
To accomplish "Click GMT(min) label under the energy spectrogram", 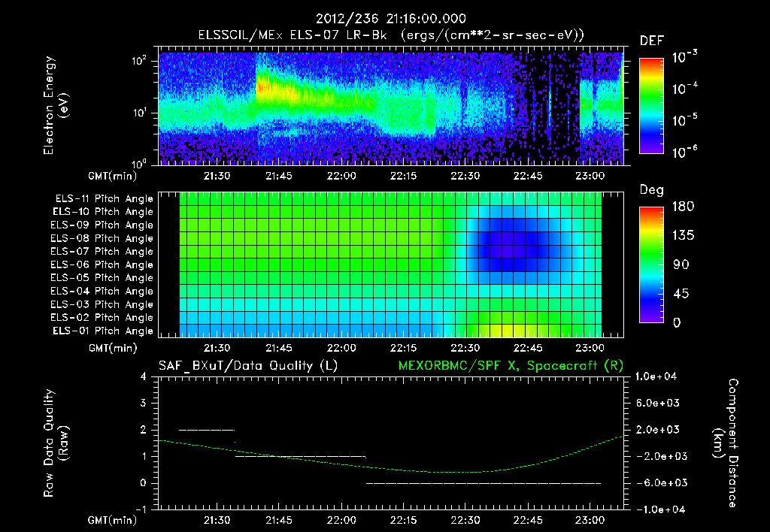I will [113, 176].
